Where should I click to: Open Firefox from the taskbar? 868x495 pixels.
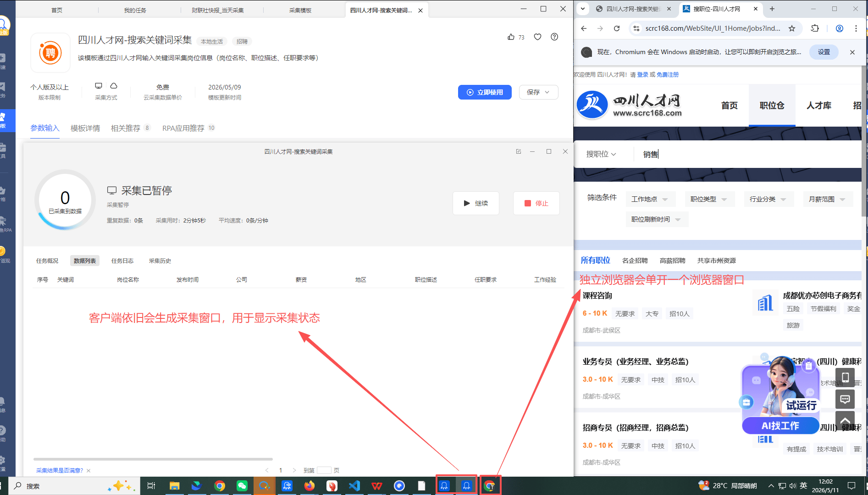[310, 486]
